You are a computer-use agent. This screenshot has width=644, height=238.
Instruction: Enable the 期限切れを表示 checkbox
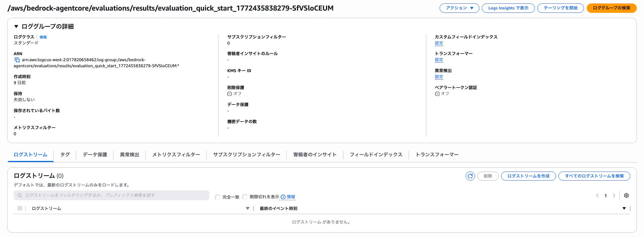(245, 197)
